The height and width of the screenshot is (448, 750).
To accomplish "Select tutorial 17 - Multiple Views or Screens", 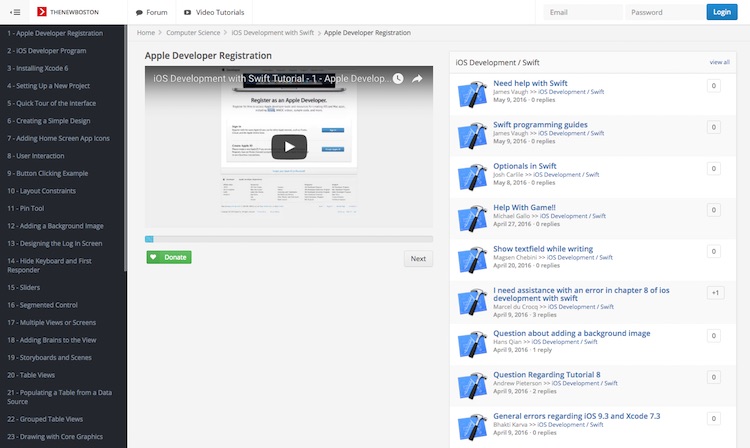I will coord(51,323).
